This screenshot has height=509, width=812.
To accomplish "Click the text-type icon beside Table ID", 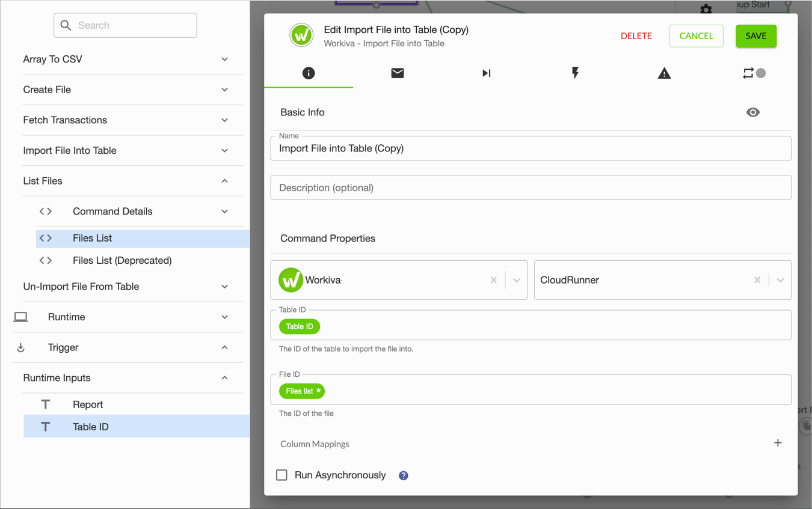I will [x=46, y=427].
